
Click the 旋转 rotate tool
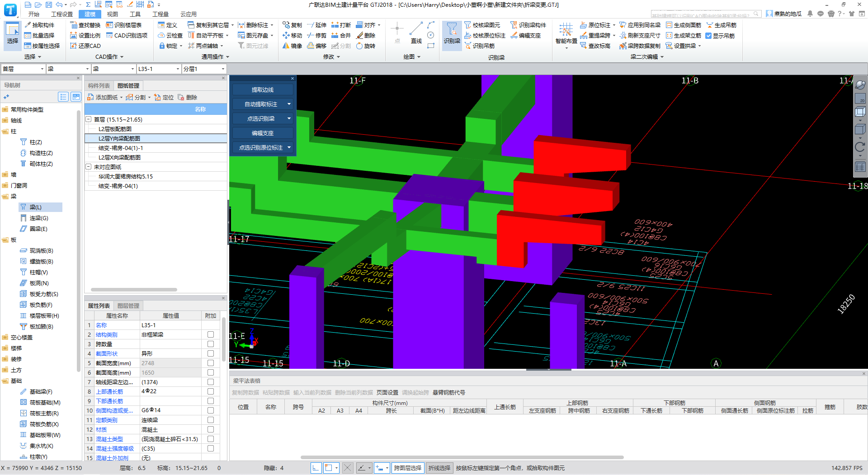click(x=365, y=46)
